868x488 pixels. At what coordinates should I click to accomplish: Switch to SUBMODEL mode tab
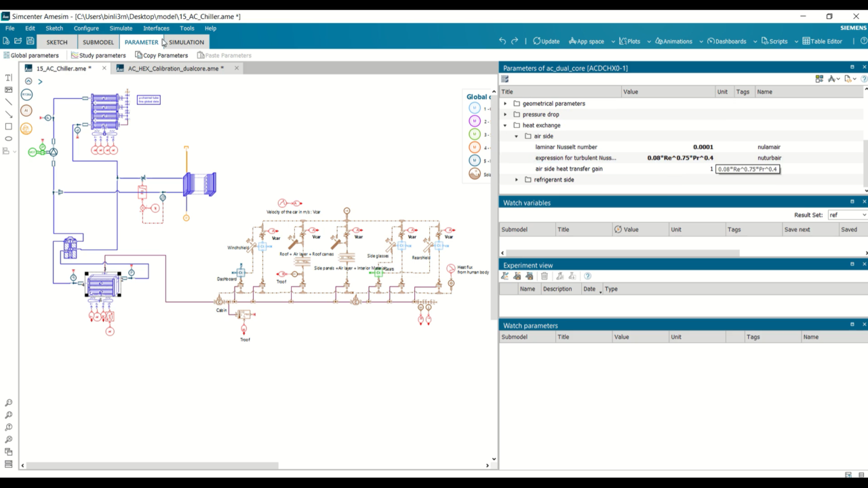98,42
